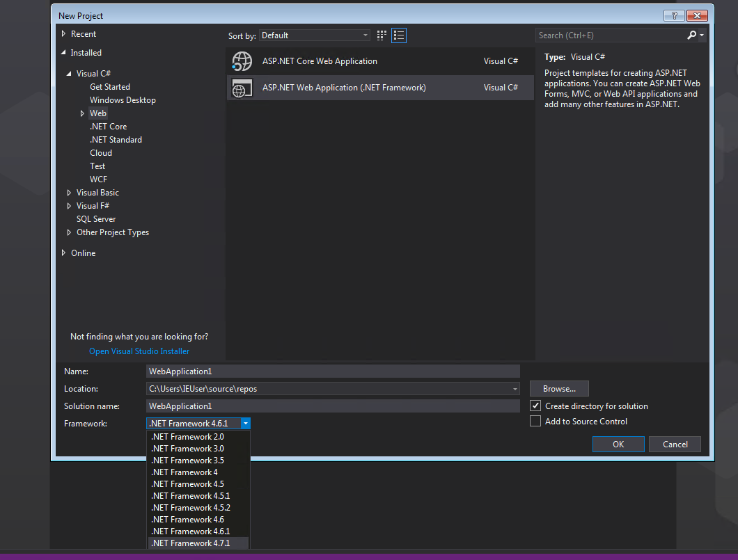Enable Add to Source Control checkbox
738x560 pixels.
(x=535, y=422)
